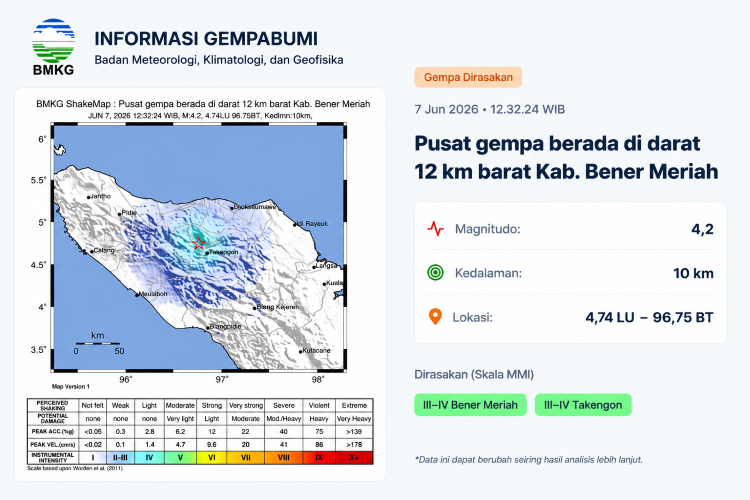Click the scale reference Worden et al. text
This screenshot has width=750, height=500.
[75, 468]
